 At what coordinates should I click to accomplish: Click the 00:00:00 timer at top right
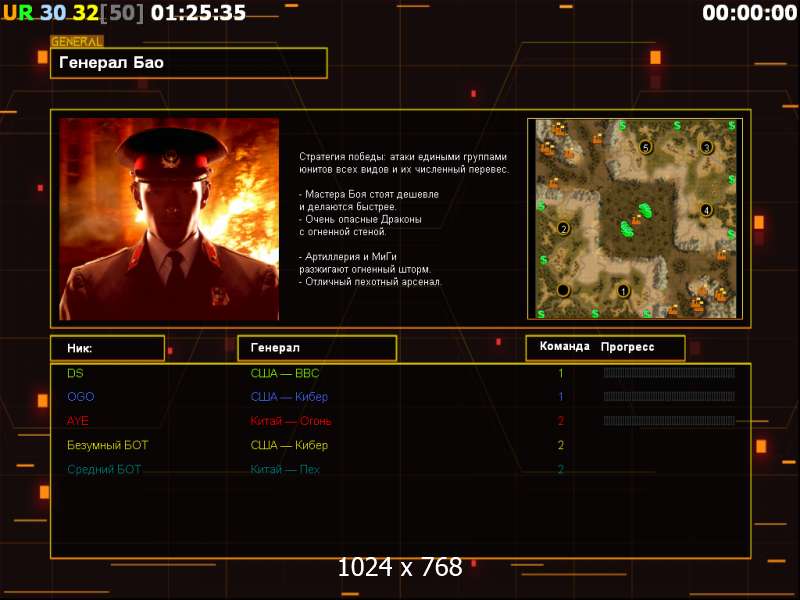749,13
